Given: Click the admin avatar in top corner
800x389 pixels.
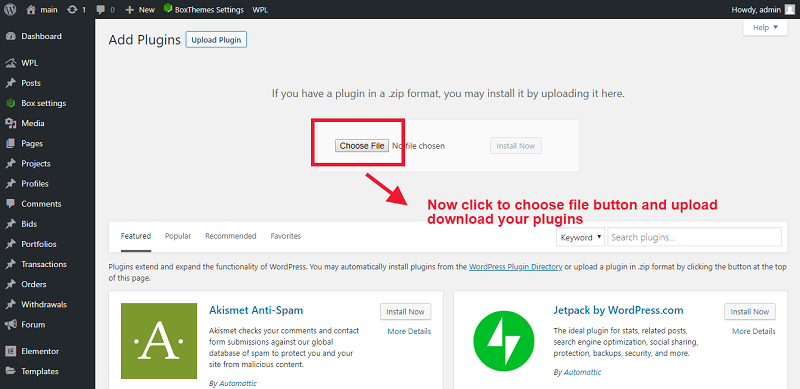Looking at the screenshot, I should pyautogui.click(x=789, y=9).
